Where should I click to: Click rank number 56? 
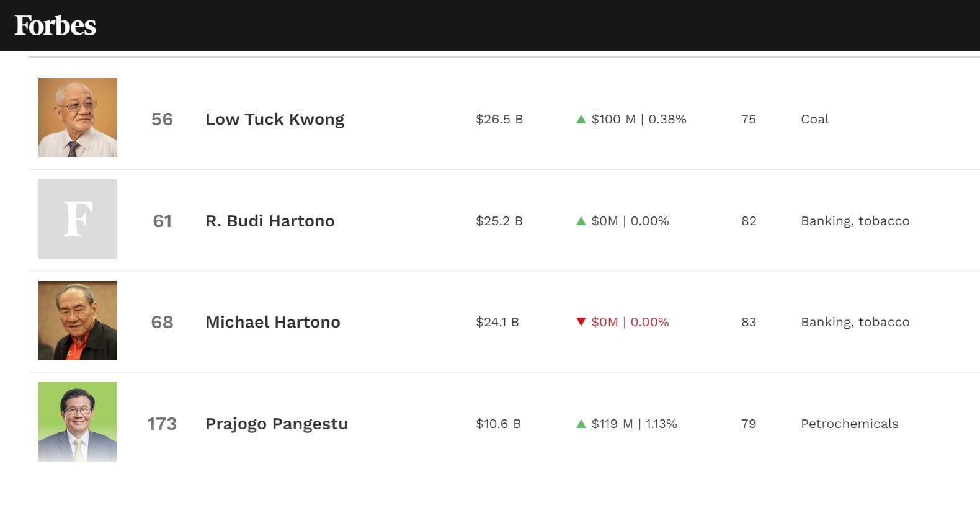[x=162, y=119]
